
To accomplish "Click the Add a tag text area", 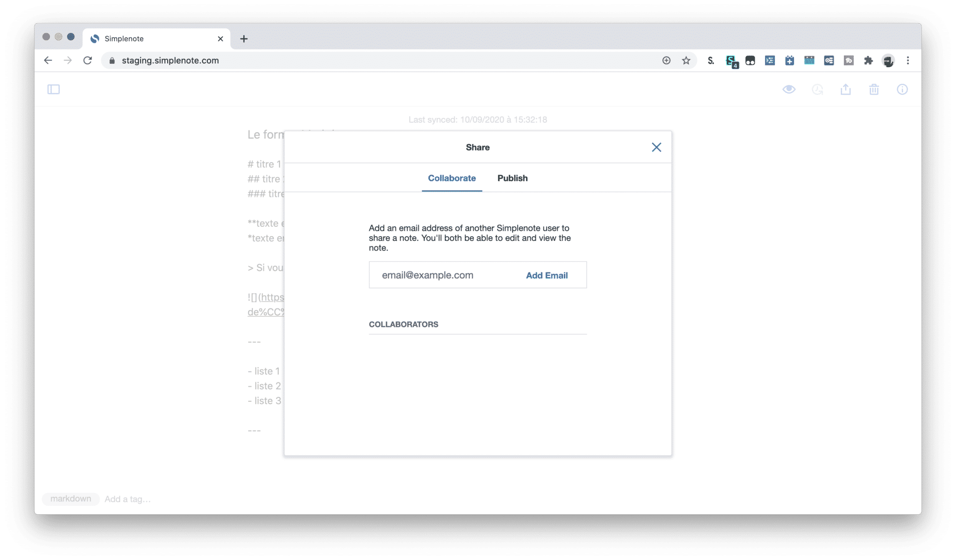I will pos(127,499).
